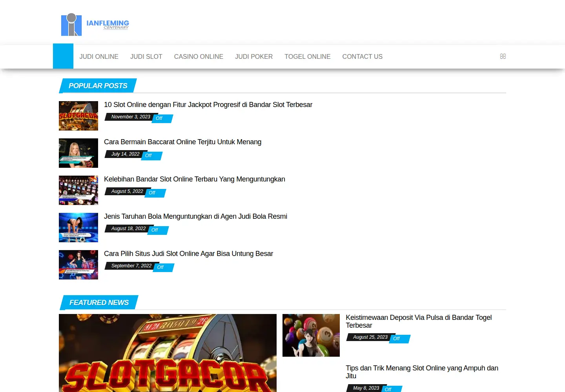This screenshot has width=565, height=392.
Task: Open Tips dan Trik Menang Slot article
Action: (x=422, y=372)
